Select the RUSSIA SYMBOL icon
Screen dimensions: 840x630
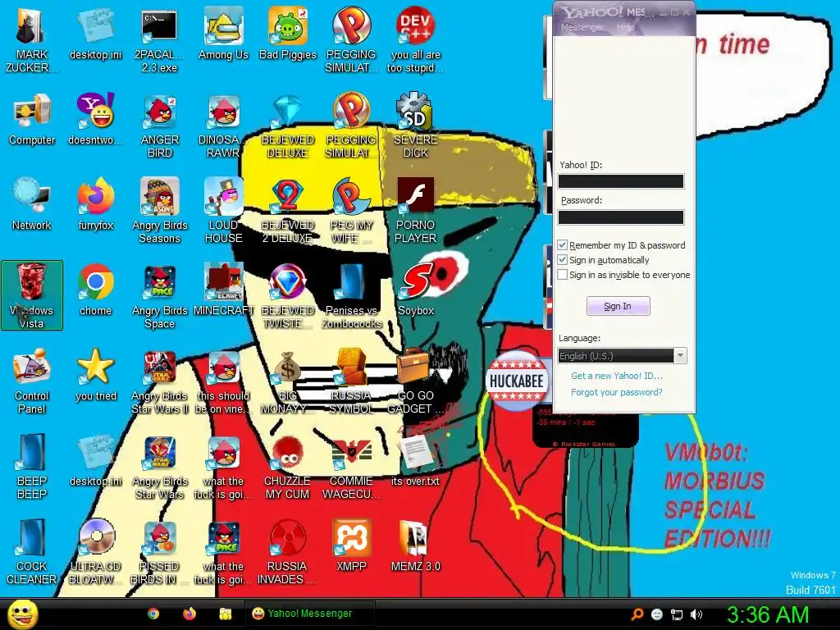pos(351,381)
